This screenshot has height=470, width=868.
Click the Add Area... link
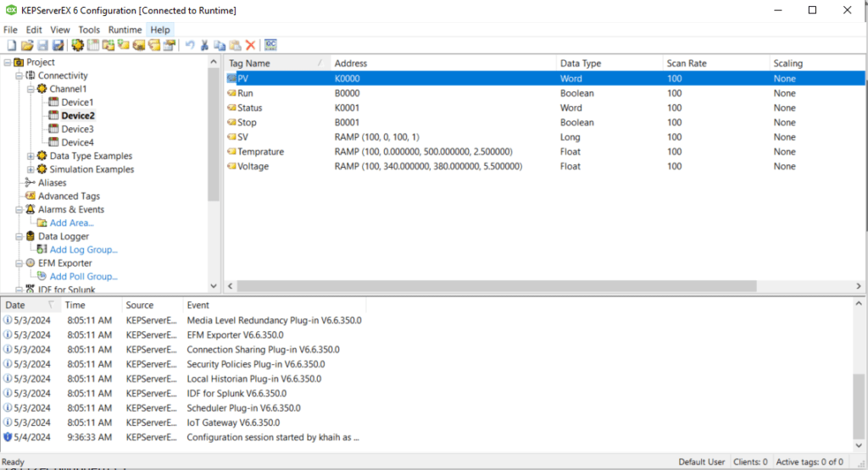click(x=71, y=223)
